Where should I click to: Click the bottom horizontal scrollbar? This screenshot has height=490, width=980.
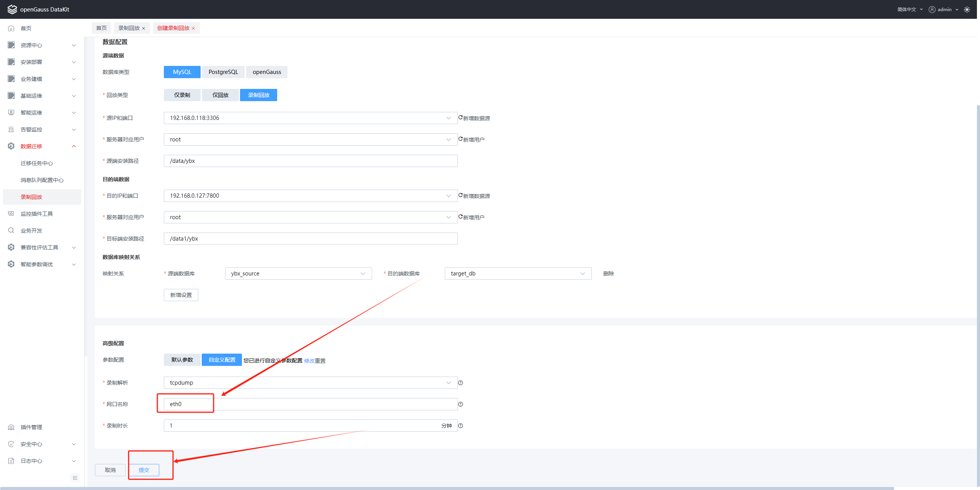point(448,488)
